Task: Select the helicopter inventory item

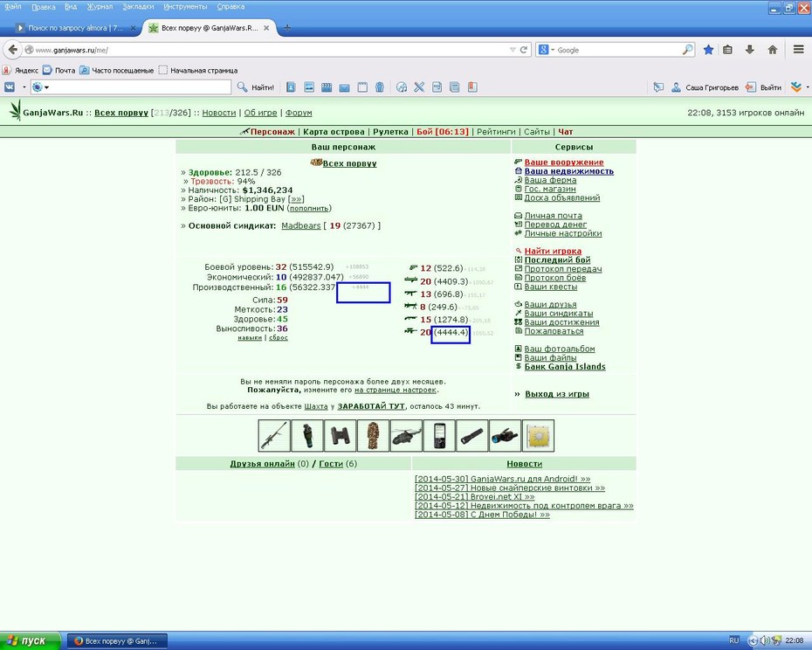Action: pos(407,436)
